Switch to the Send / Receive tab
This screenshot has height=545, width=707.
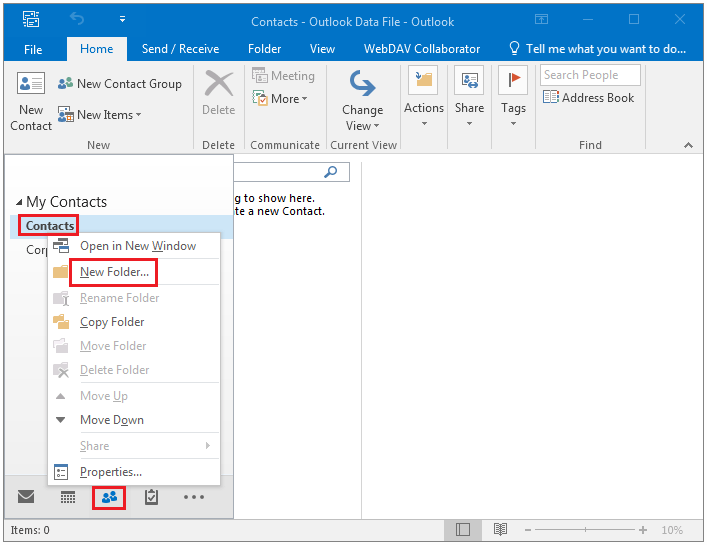(x=180, y=49)
